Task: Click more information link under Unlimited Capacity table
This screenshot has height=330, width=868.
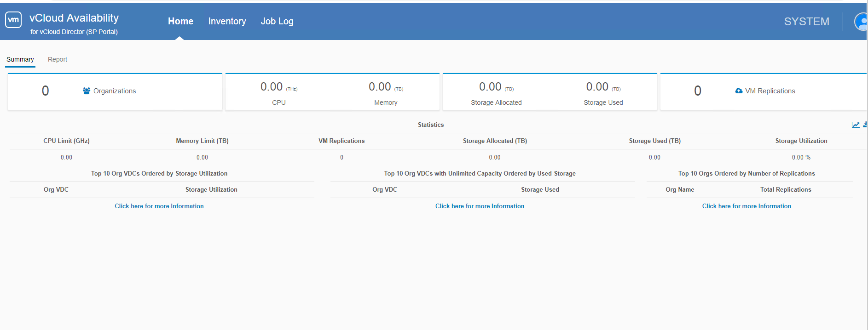Action: coord(480,206)
